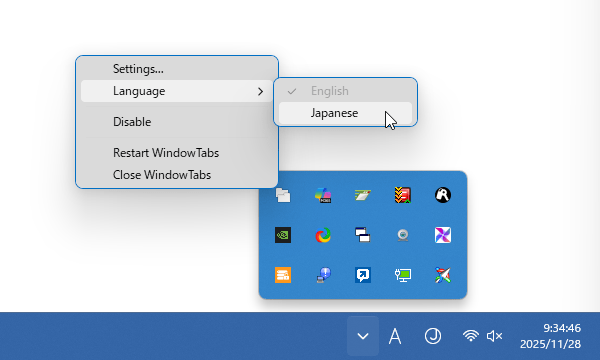The image size is (600, 360).
Task: Toggle the IME input mode A indicator
Action: 395,337
